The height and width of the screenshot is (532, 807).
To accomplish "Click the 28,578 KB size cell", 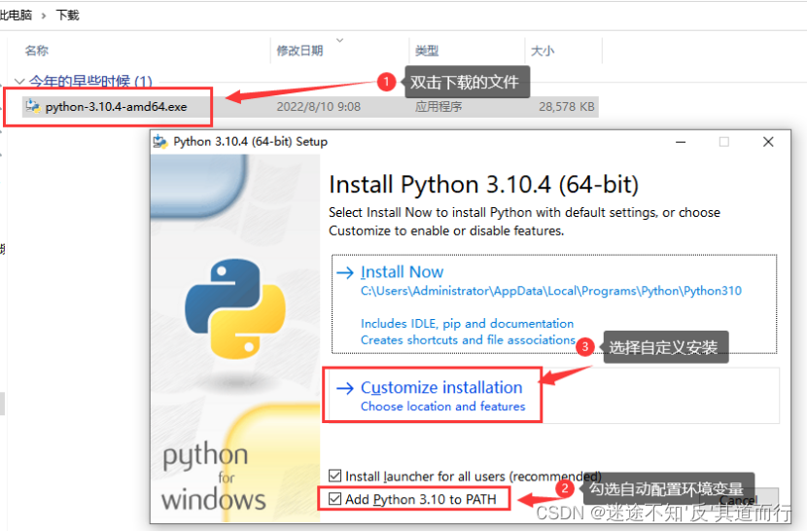I will coord(567,107).
